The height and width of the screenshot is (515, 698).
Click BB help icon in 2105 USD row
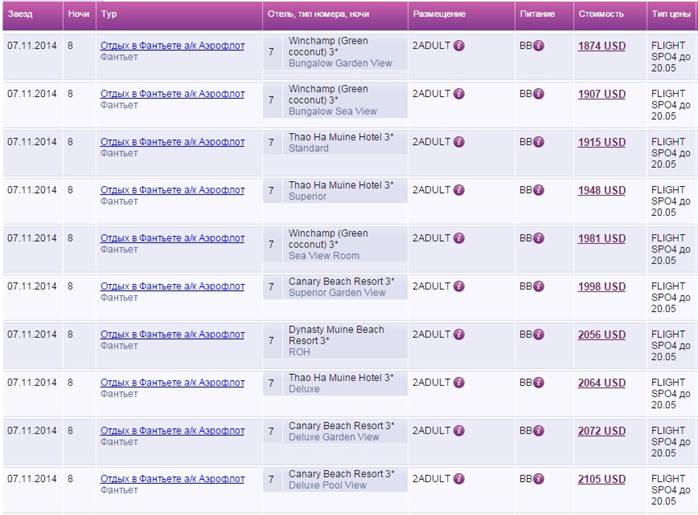(x=539, y=478)
